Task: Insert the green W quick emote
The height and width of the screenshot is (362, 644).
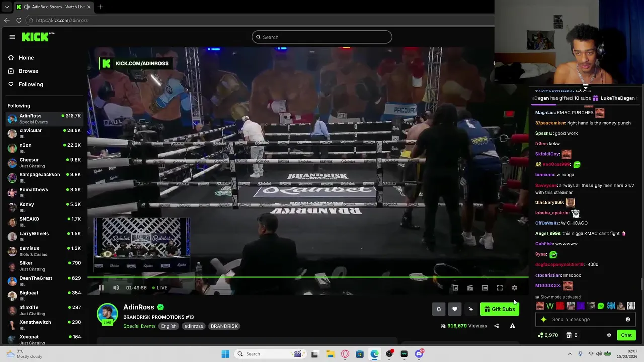Action: pos(550,306)
